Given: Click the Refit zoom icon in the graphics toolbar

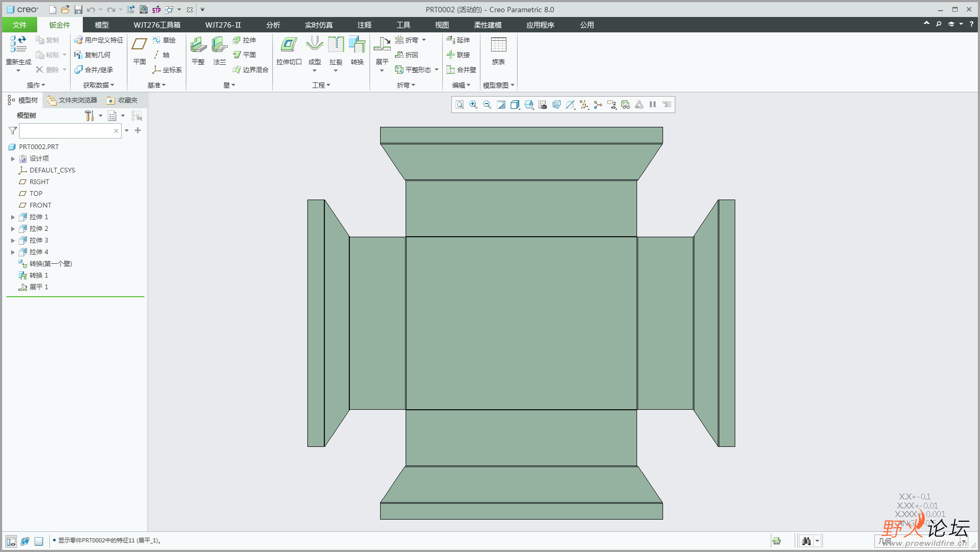Looking at the screenshot, I should (x=460, y=105).
